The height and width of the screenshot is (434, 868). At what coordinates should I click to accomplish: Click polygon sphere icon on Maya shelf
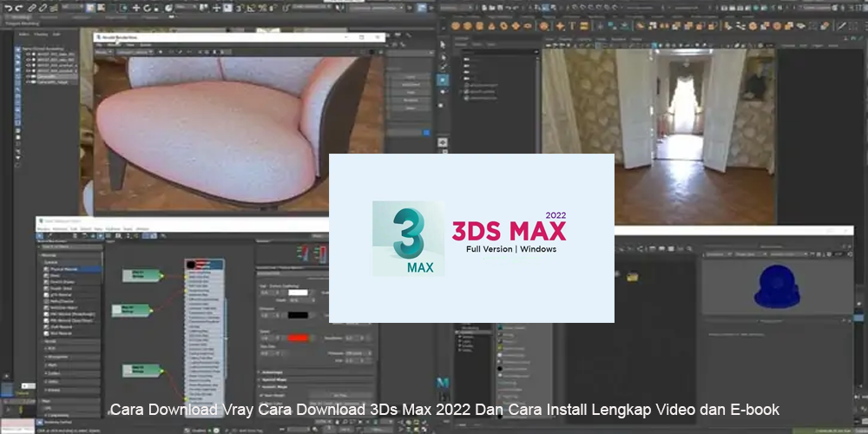[x=456, y=26]
